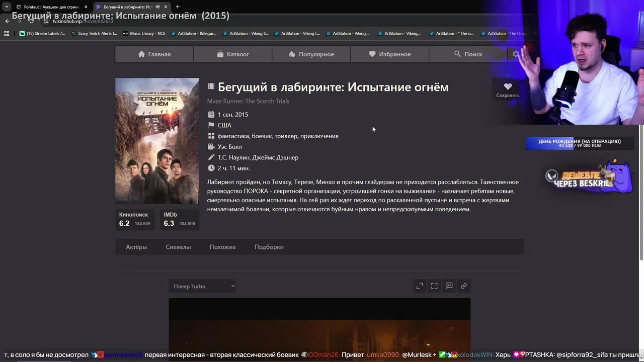Click the genre боевик link
The height and width of the screenshot is (362, 644).
262,136
